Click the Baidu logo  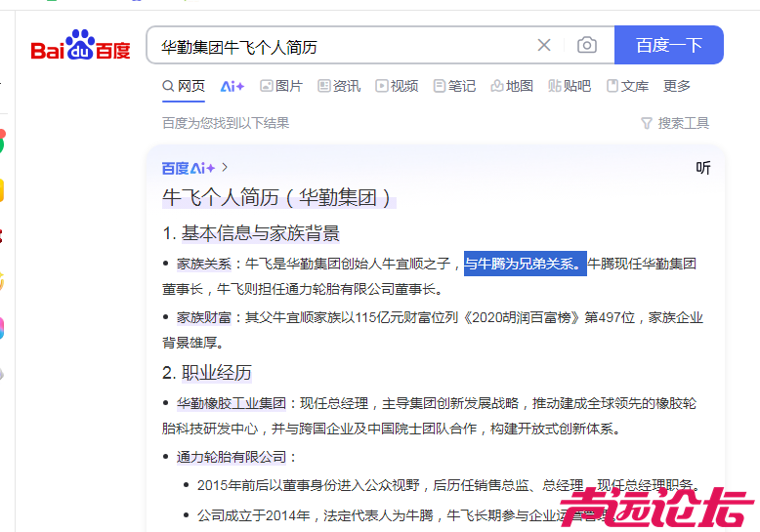click(80, 45)
